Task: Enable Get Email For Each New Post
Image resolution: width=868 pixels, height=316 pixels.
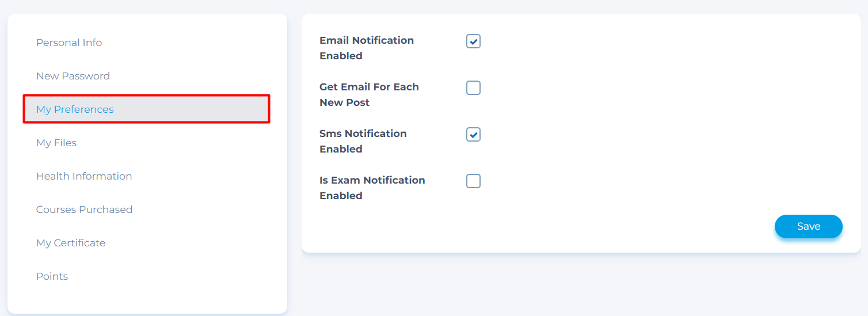Action: [x=473, y=88]
